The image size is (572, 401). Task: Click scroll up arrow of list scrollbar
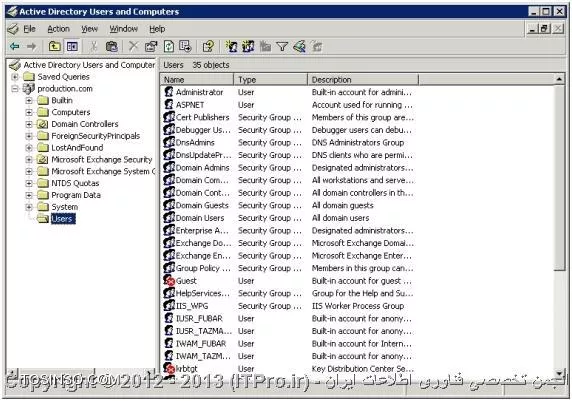pyautogui.click(x=559, y=79)
